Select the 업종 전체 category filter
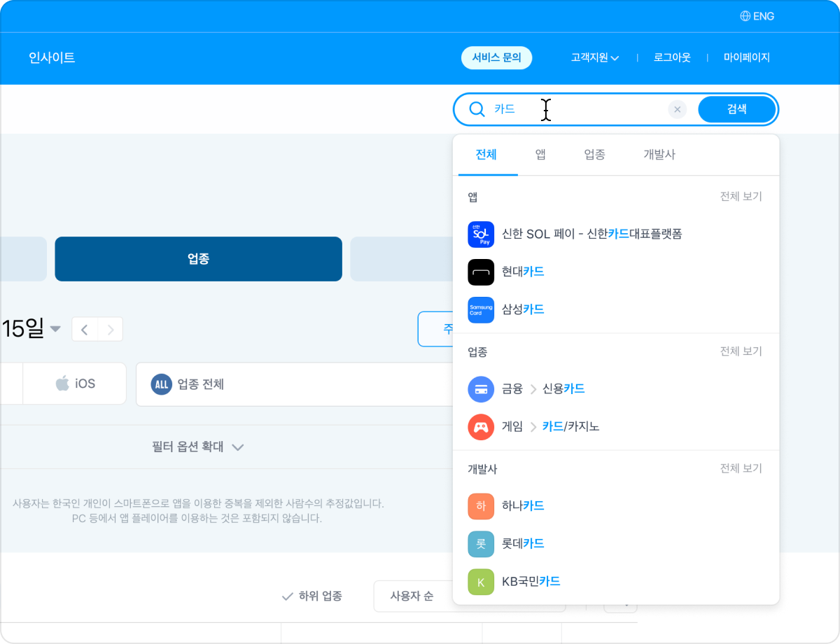The width and height of the screenshot is (840, 644). click(294, 384)
